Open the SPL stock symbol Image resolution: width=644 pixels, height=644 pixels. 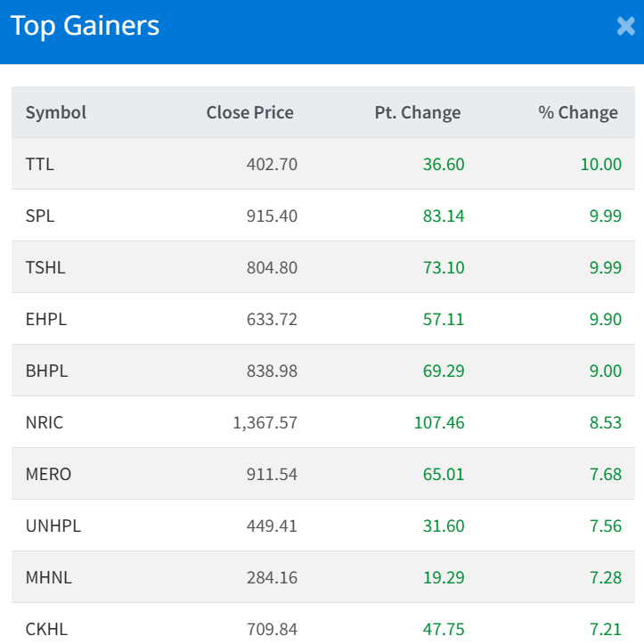[40, 216]
